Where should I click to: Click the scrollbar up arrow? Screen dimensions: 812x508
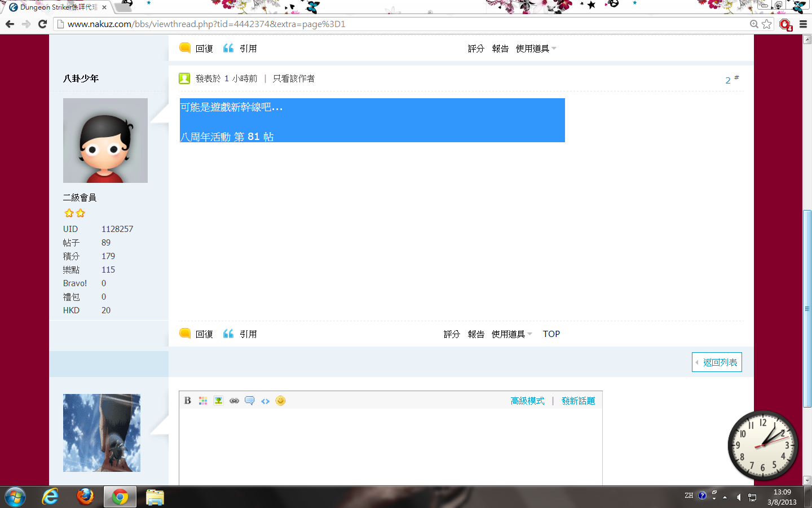807,40
